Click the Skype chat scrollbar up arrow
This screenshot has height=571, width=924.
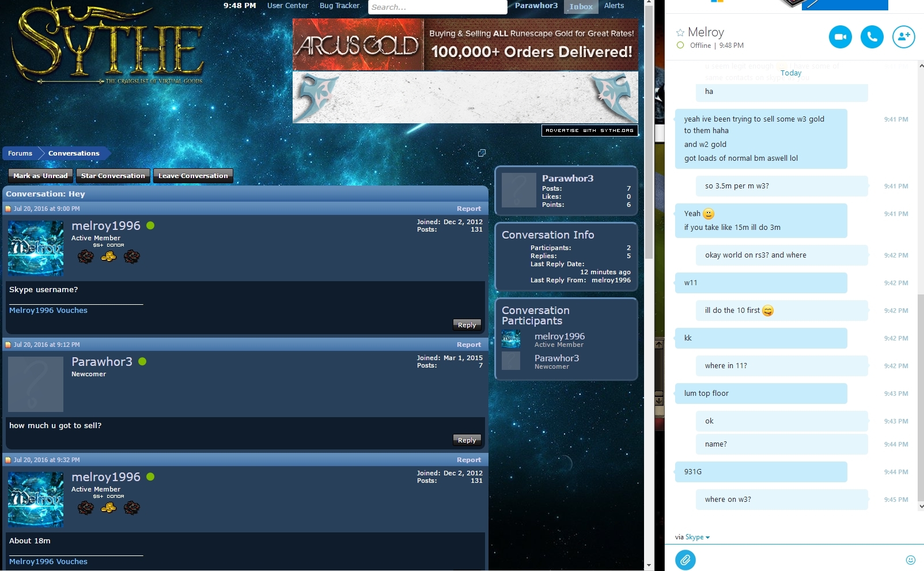920,66
